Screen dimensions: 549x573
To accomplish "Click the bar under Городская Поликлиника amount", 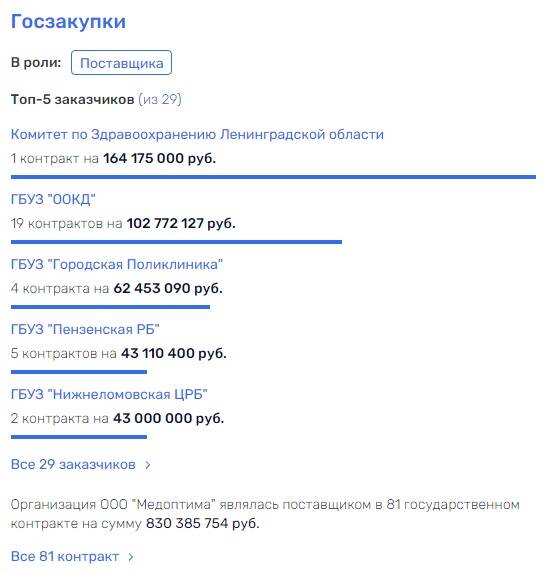I will (110, 307).
